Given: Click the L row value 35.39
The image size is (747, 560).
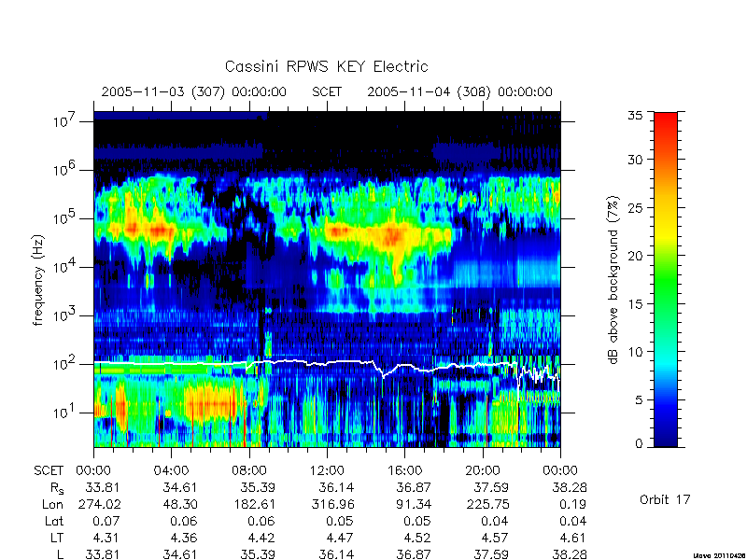Looking at the screenshot, I should pos(258,554).
